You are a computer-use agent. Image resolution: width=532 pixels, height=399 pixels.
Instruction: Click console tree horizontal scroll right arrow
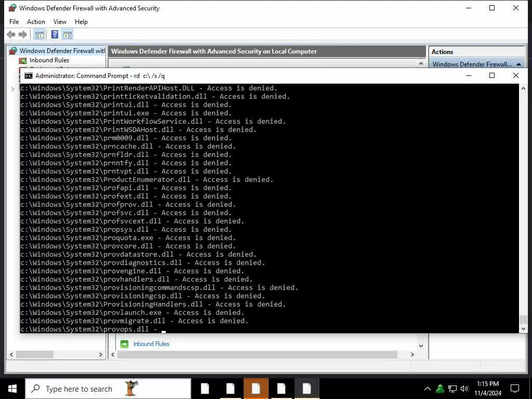pyautogui.click(x=100, y=354)
